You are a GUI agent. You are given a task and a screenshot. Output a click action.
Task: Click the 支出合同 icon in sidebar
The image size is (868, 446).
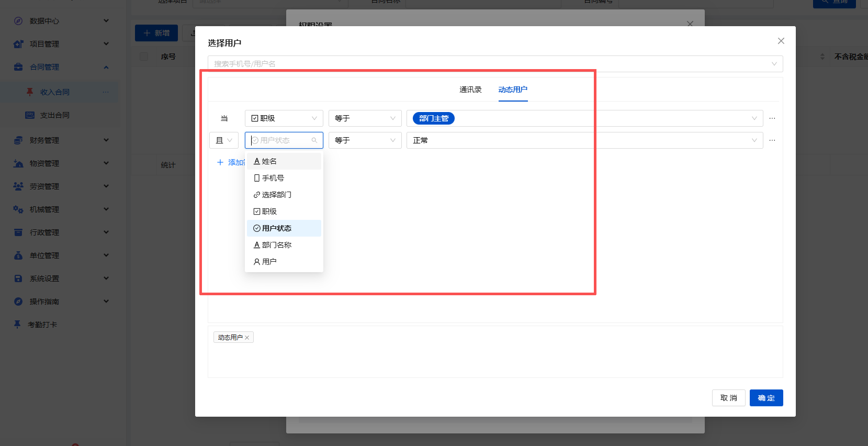coord(30,115)
